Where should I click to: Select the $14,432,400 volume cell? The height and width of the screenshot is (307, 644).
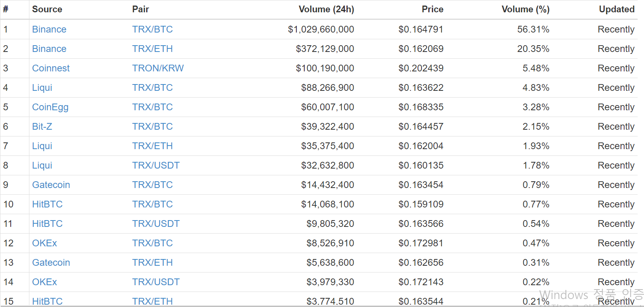(x=328, y=185)
